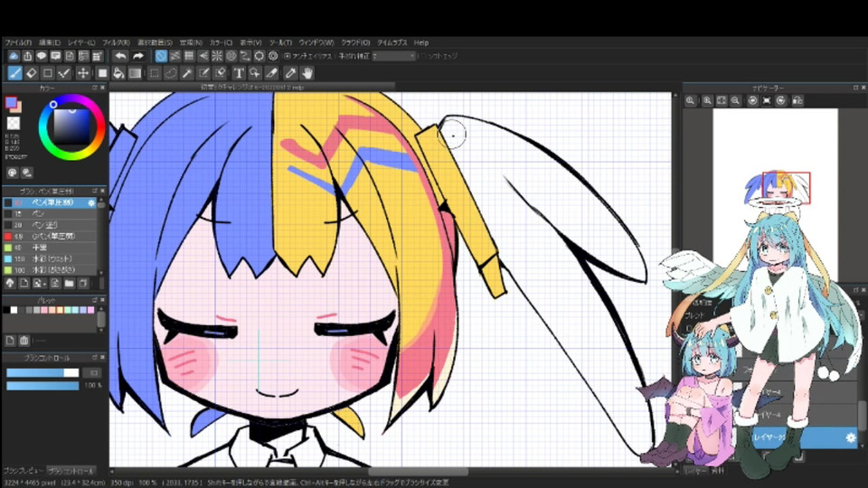The width and height of the screenshot is (868, 488).
Task: Click the cloud save icon
Action: click(14, 56)
